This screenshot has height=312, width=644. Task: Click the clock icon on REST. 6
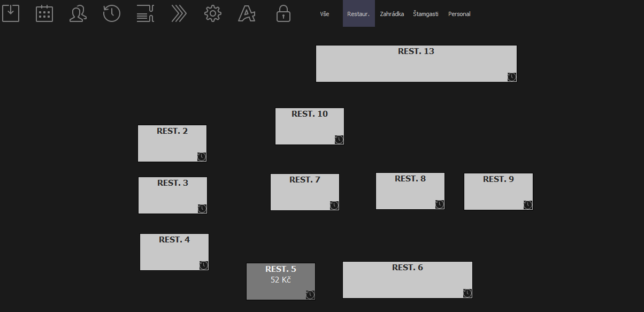click(467, 293)
